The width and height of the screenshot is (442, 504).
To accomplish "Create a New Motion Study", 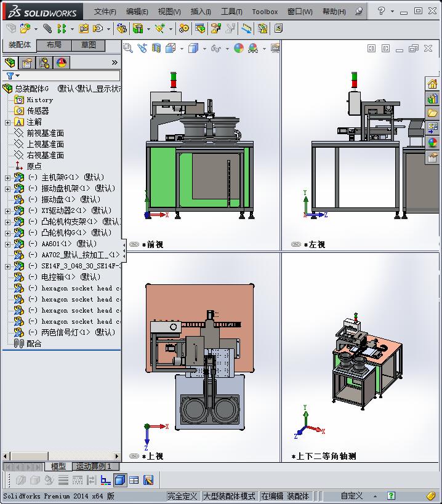I will point(184,28).
